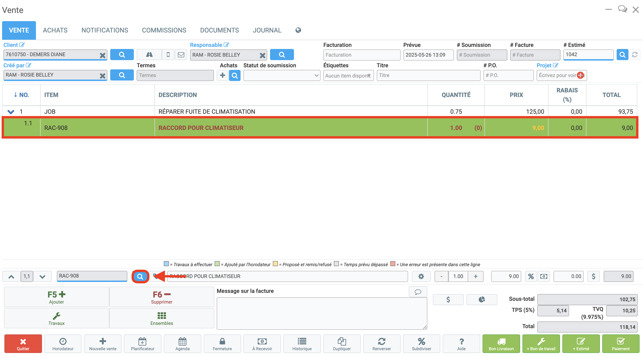
Task: Click the speech bubble icon for invoice message
Action: (418, 292)
